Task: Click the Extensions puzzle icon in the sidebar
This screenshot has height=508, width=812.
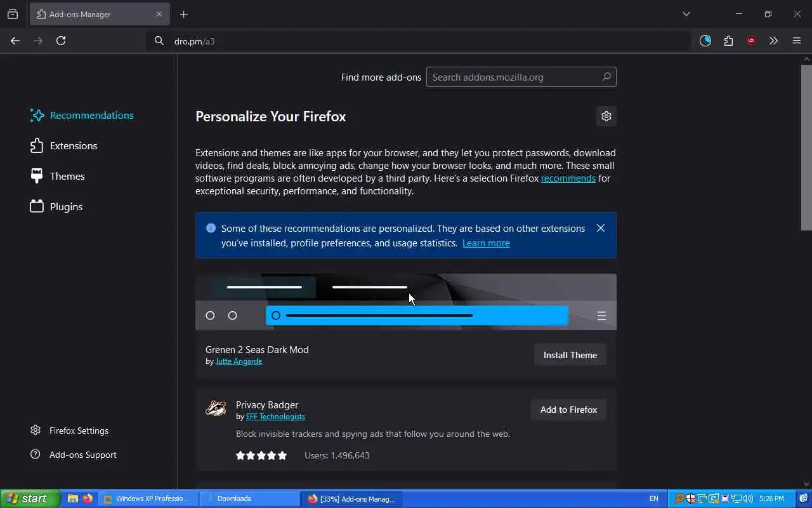Action: (37, 145)
